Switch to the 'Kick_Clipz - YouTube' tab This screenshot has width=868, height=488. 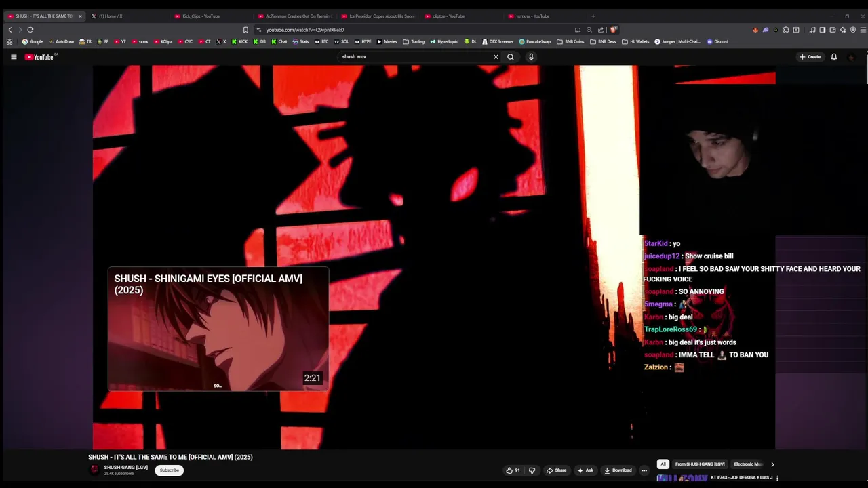point(212,16)
